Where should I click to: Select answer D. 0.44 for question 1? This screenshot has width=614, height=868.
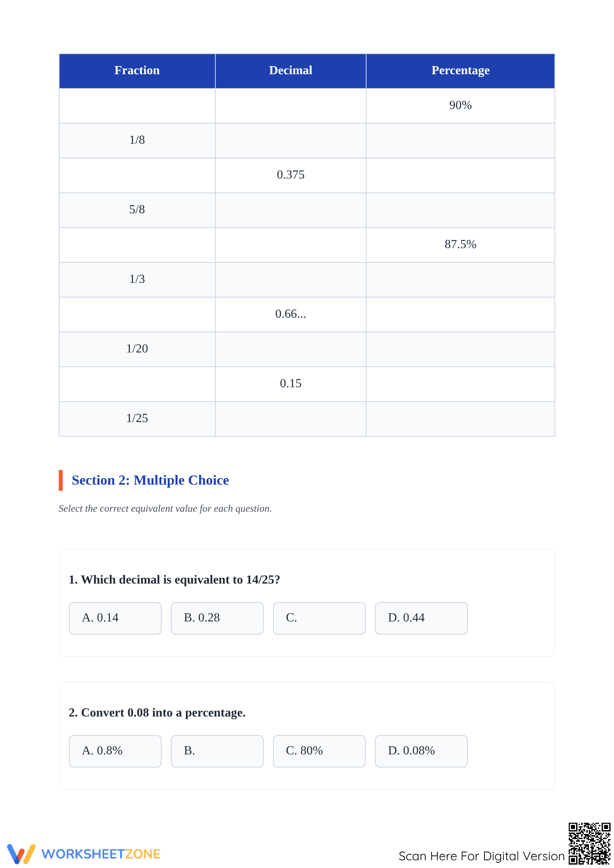coord(421,618)
